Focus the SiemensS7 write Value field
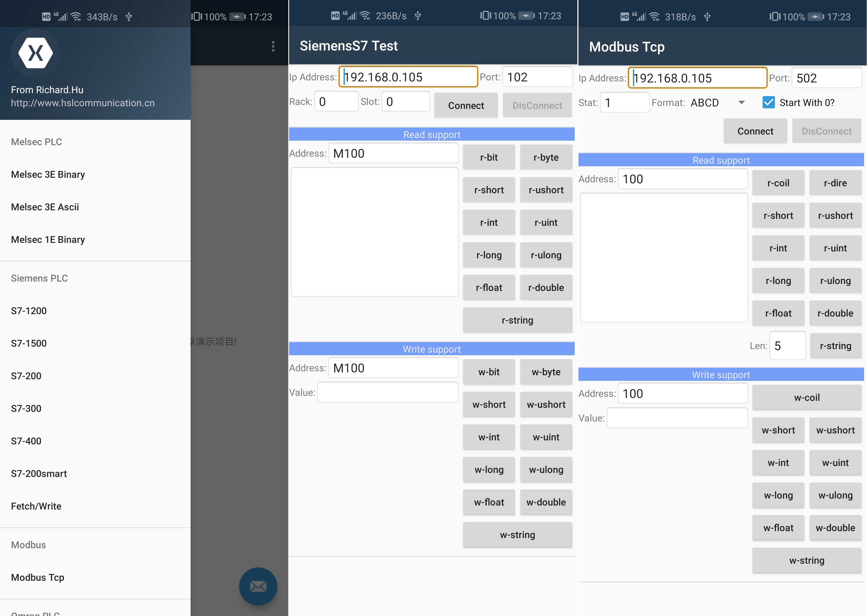Viewport: 867px width, 616px height. tap(388, 392)
